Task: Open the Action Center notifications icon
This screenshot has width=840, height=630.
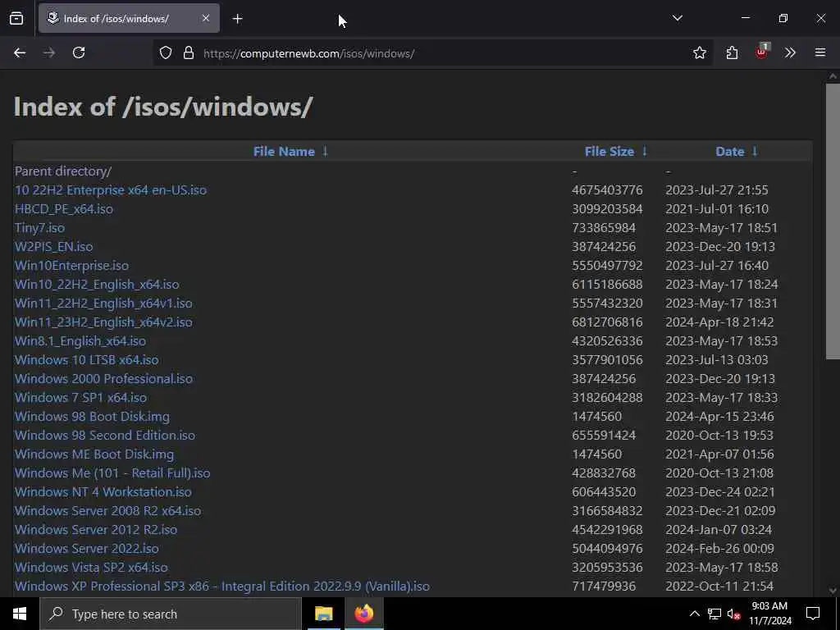Action: click(813, 614)
